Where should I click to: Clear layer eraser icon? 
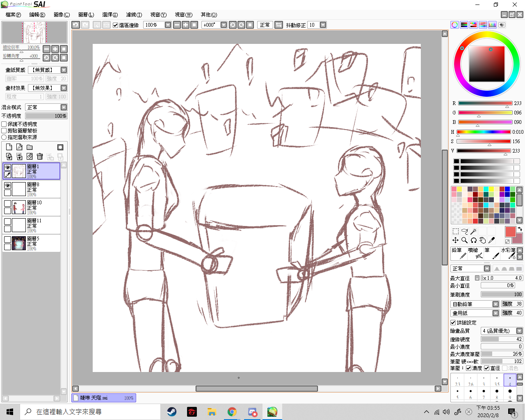(30, 156)
